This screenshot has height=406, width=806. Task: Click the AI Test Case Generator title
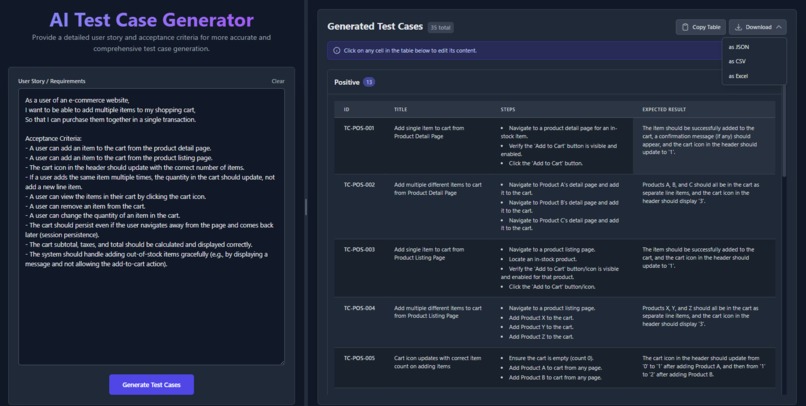pyautogui.click(x=151, y=20)
